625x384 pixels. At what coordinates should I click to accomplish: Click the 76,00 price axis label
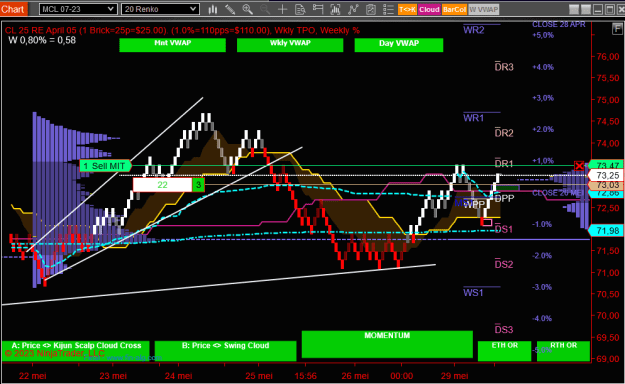pyautogui.click(x=608, y=57)
